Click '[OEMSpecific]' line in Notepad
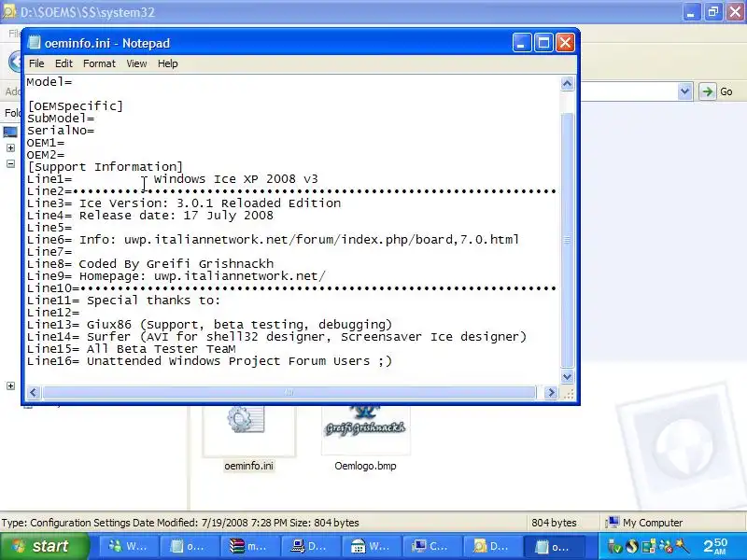Image resolution: width=747 pixels, height=560 pixels. [76, 105]
